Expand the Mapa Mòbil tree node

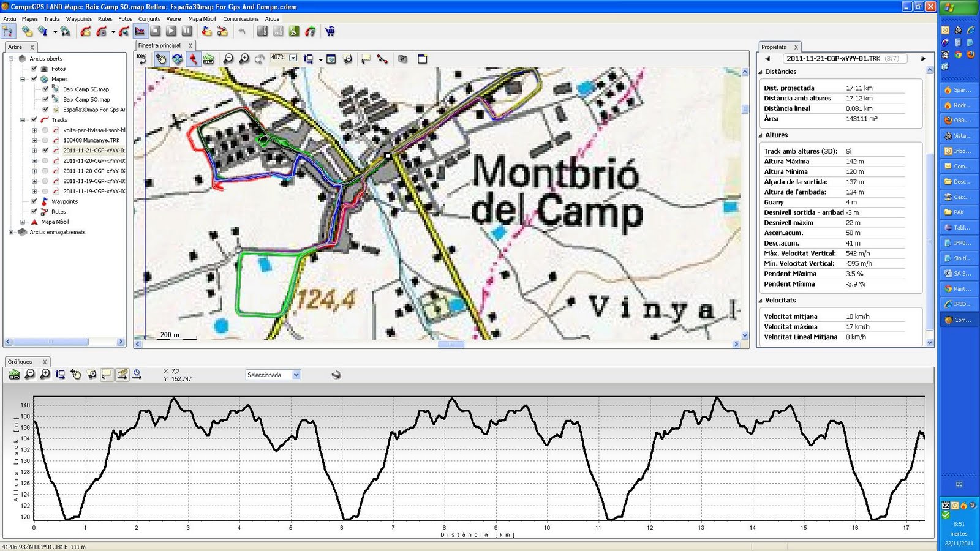tap(23, 222)
